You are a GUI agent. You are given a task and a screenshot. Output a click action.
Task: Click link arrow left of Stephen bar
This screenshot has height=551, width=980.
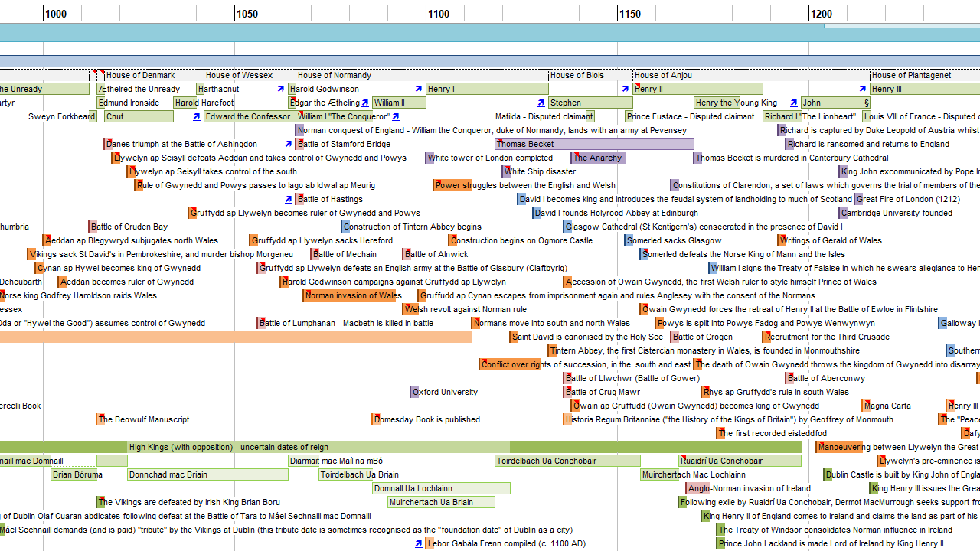[541, 103]
